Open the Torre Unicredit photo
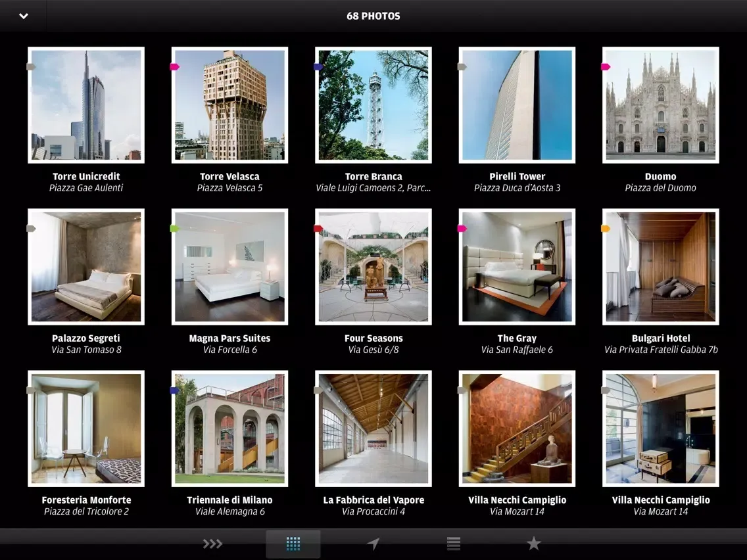 86,105
